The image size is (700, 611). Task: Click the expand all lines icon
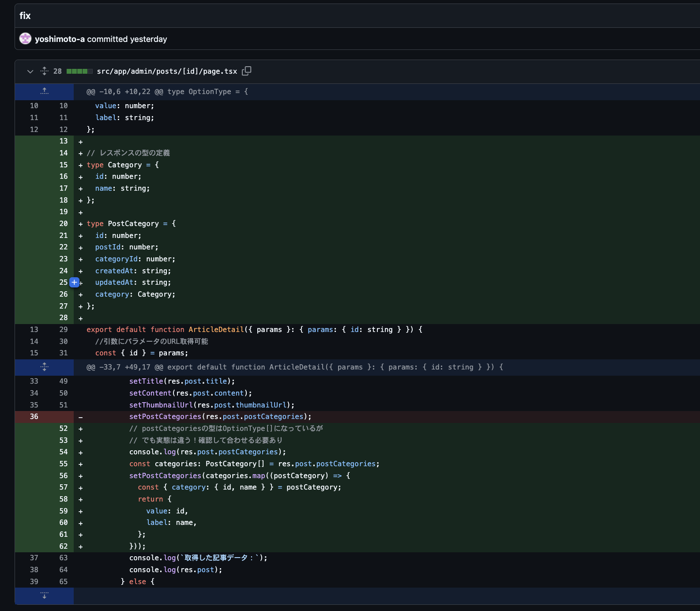tap(44, 71)
